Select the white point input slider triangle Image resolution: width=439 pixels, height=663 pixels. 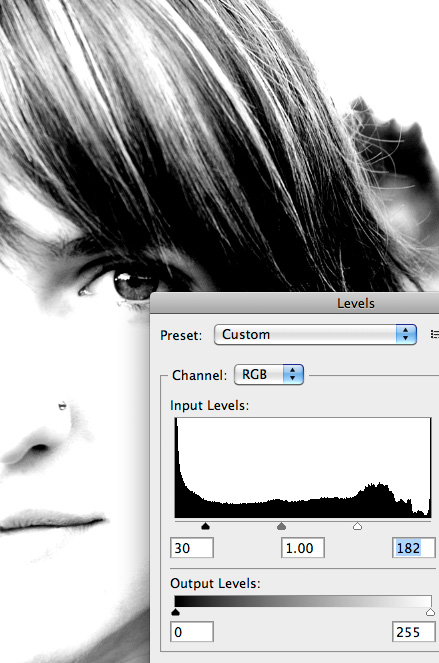[x=357, y=526]
